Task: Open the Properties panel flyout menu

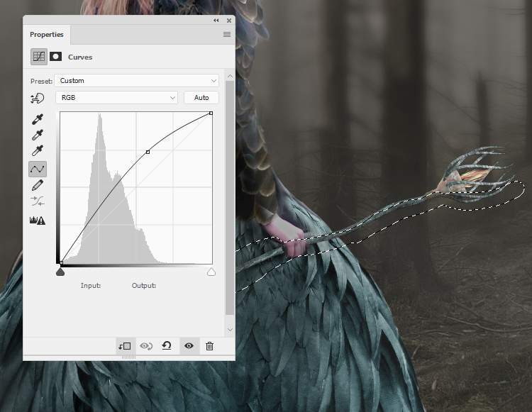Action: click(x=227, y=34)
